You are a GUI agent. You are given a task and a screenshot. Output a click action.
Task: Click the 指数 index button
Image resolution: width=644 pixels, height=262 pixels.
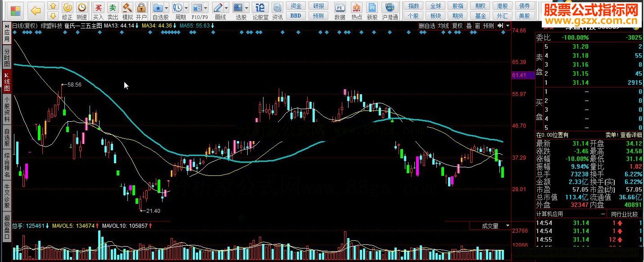[413, 6]
